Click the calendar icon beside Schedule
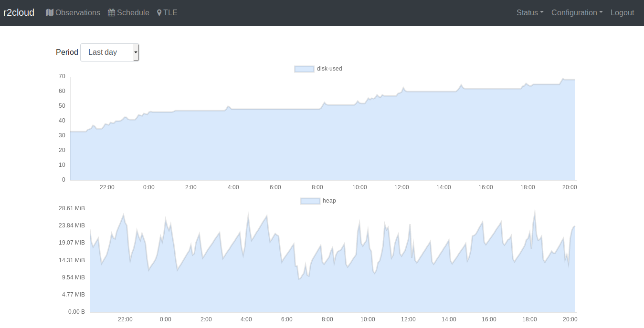 pos(111,13)
